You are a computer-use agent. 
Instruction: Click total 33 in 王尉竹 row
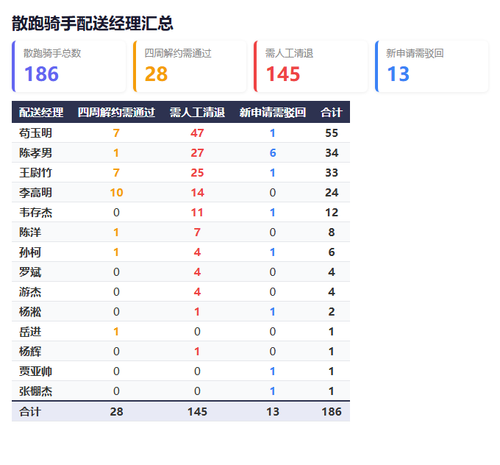point(332,173)
